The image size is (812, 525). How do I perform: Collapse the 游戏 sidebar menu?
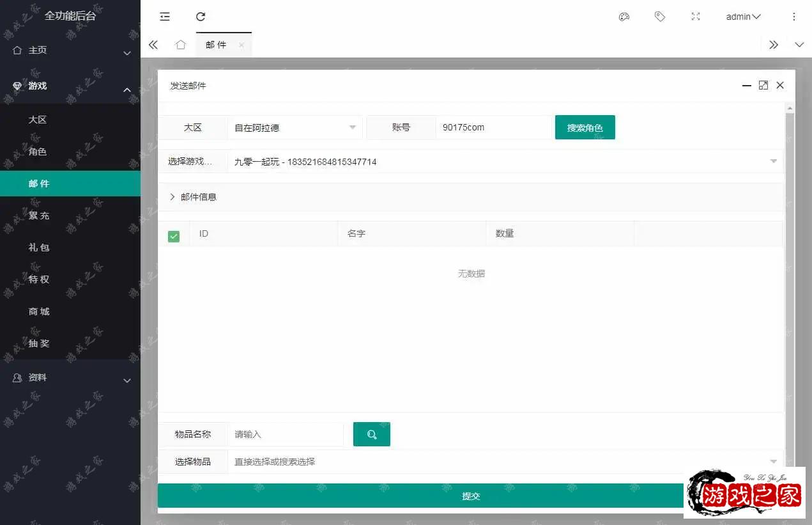coord(70,86)
